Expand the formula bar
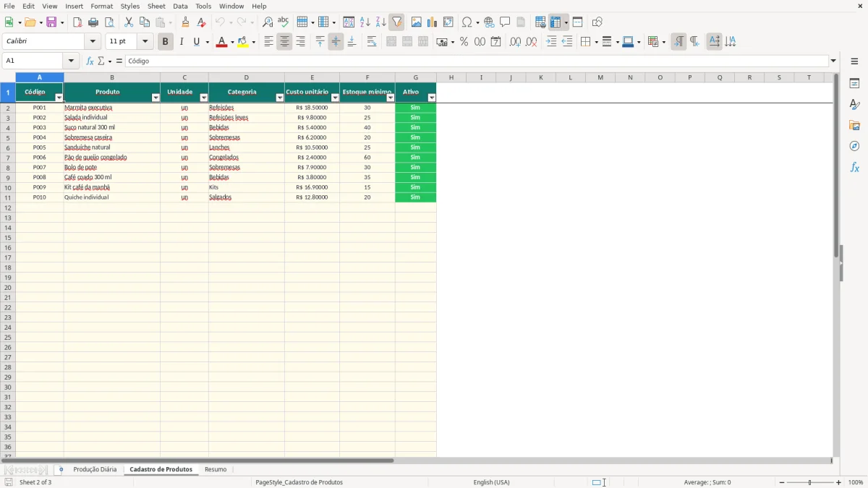Viewport: 868px width, 488px height. (x=833, y=61)
